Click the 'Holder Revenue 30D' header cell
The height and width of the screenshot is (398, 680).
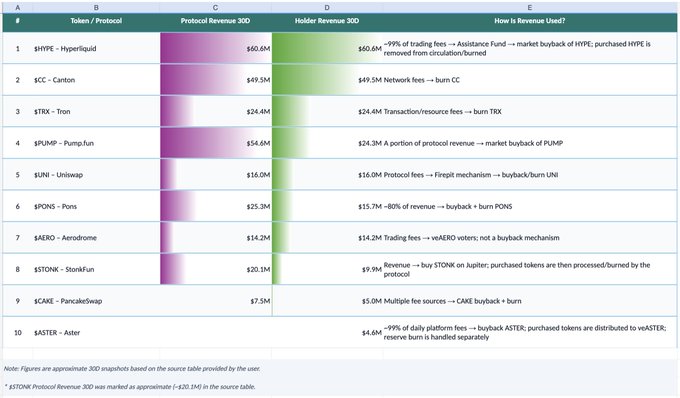pyautogui.click(x=327, y=21)
